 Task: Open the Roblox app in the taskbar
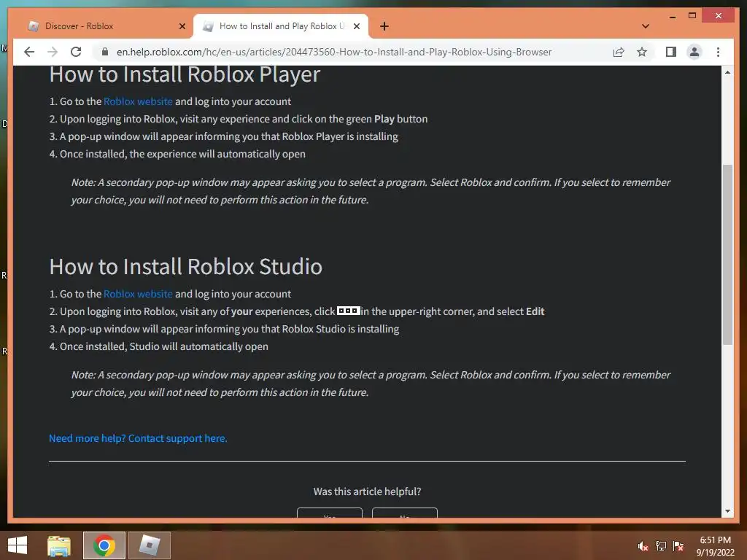coord(149,545)
